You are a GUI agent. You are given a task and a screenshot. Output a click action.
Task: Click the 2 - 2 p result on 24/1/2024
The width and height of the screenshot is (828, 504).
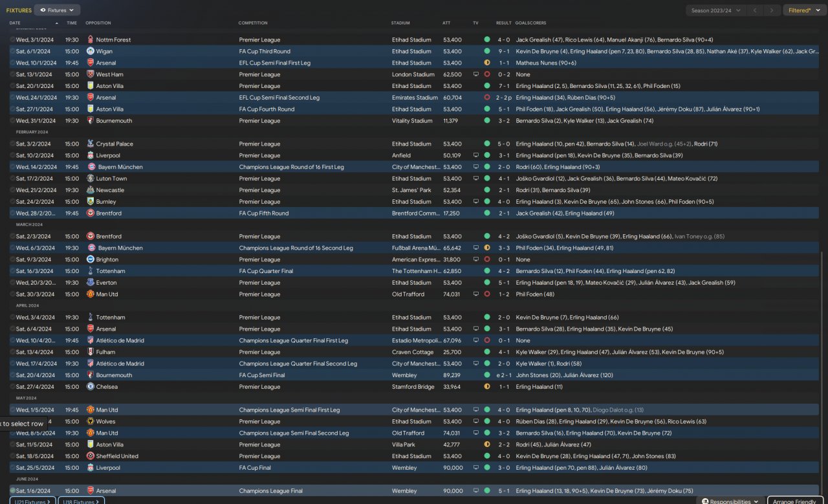tap(505, 98)
